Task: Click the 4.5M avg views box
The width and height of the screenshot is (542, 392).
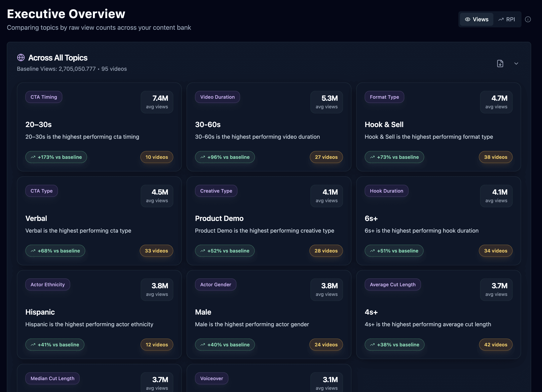Action: point(157,196)
